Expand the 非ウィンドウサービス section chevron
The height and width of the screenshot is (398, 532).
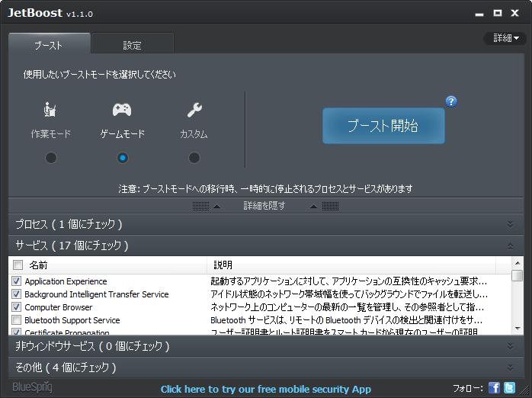point(510,346)
